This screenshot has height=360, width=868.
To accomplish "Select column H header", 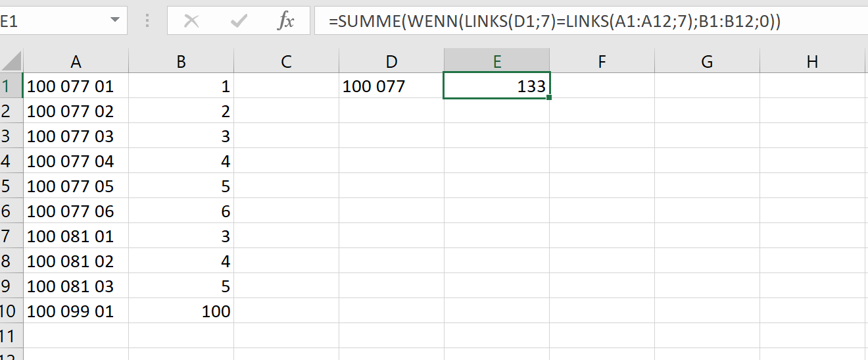I will 813,62.
